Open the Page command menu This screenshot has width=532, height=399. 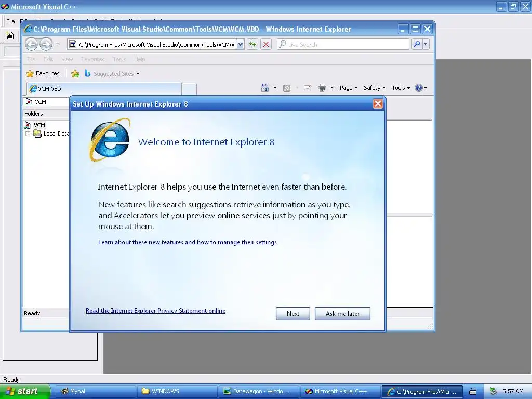349,88
